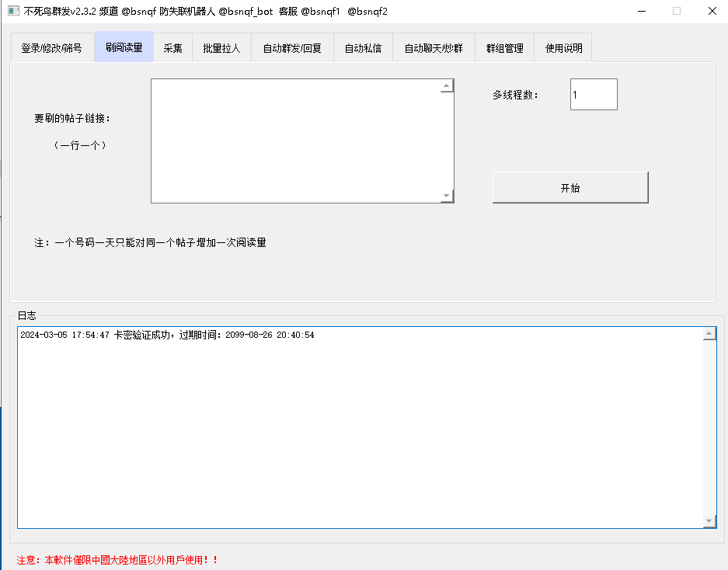This screenshot has height=570, width=728.
Task: Click the log panel's scroll up arrow
Action: point(709,334)
